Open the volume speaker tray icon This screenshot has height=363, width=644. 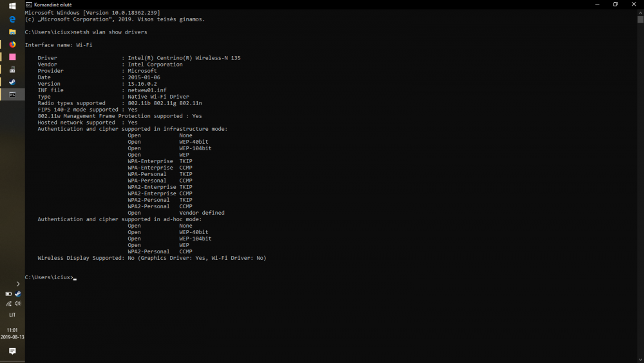tap(17, 304)
